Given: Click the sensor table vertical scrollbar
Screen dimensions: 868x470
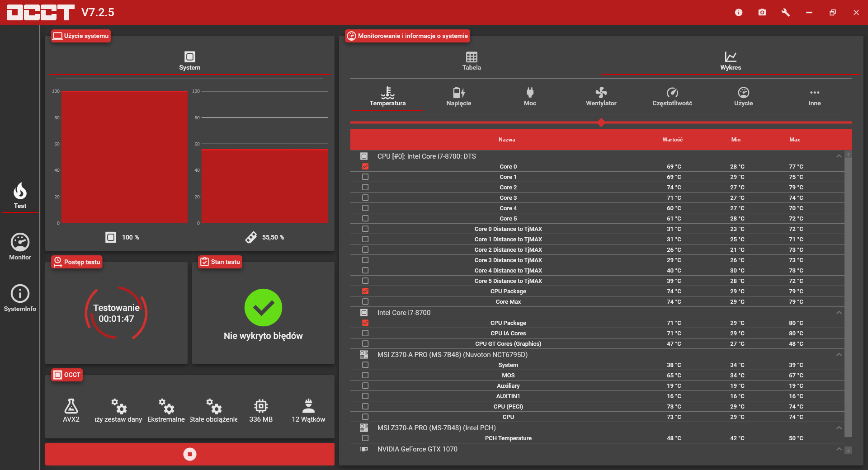Looking at the screenshot, I should (x=849, y=297).
